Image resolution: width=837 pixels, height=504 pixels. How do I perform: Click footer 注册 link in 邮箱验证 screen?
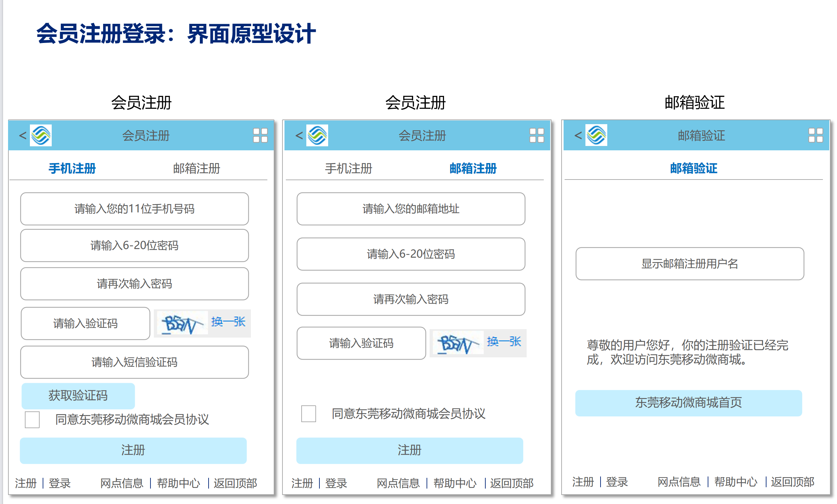pyautogui.click(x=583, y=482)
